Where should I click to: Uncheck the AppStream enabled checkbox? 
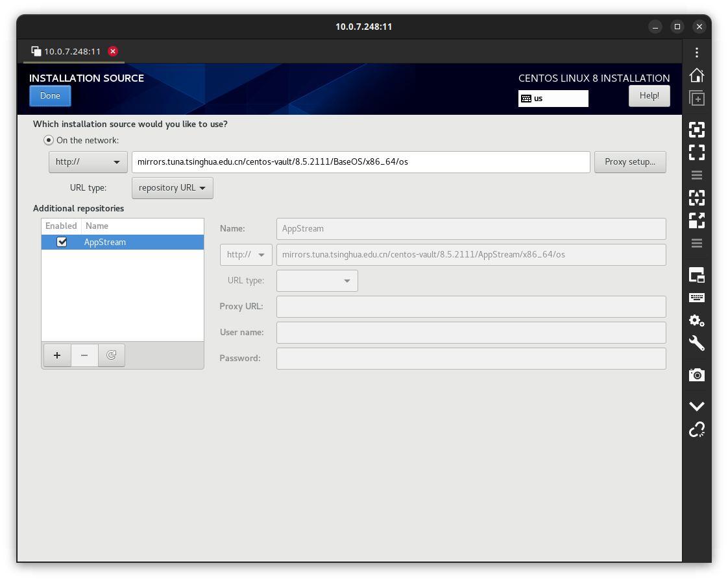(x=62, y=242)
